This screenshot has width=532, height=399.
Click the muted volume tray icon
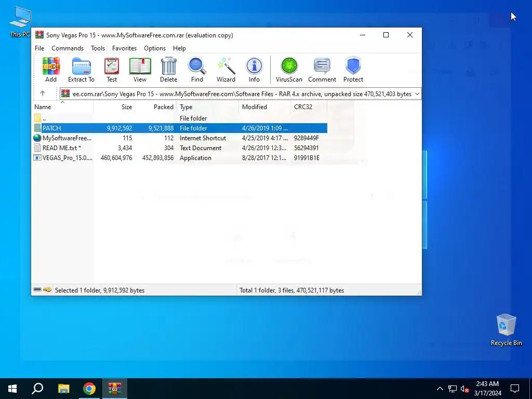pos(465,389)
